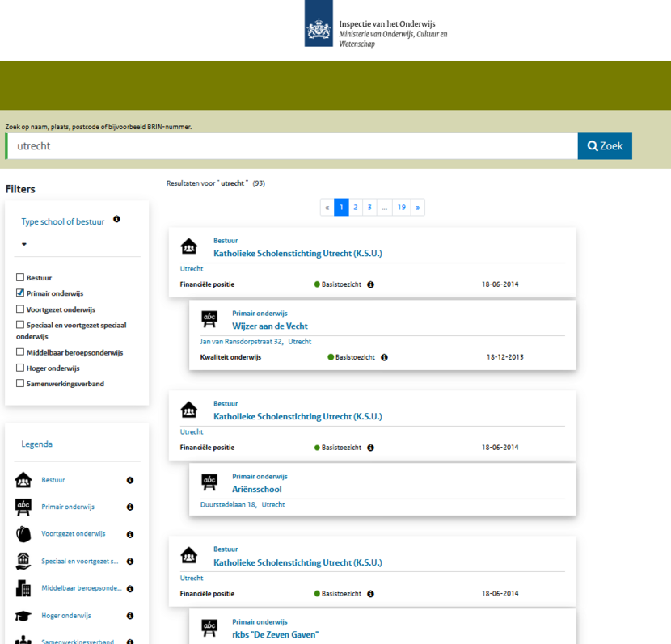Open Basistoezicht info icon in Kwaliteit onderwijs row
This screenshot has width=671, height=644.
384,357
